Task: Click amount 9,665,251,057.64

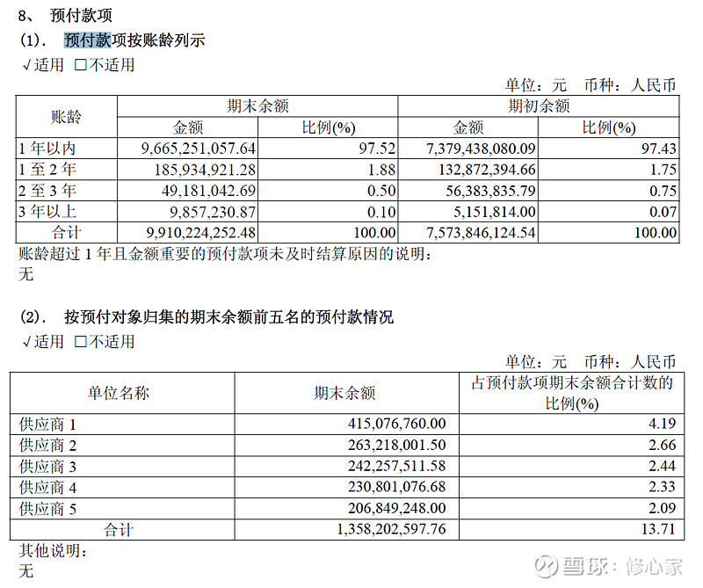Action: click(199, 149)
